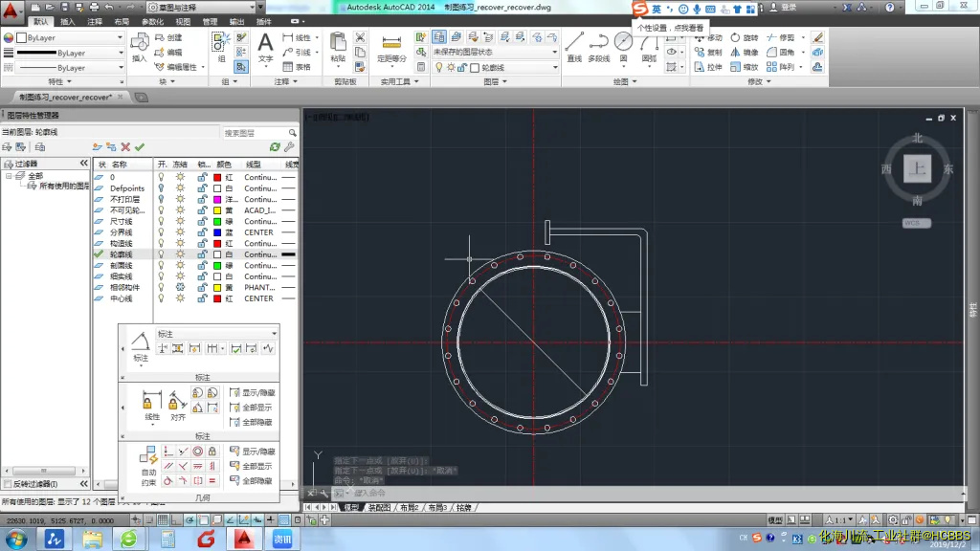The image size is (980, 551).
Task: Click the search magnifier in layer search box
Action: coord(292,133)
